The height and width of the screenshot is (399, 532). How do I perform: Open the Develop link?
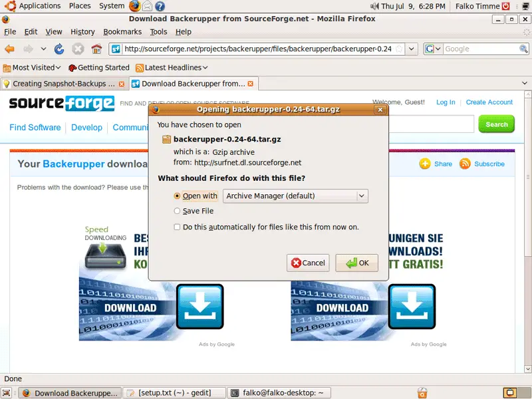coord(86,128)
